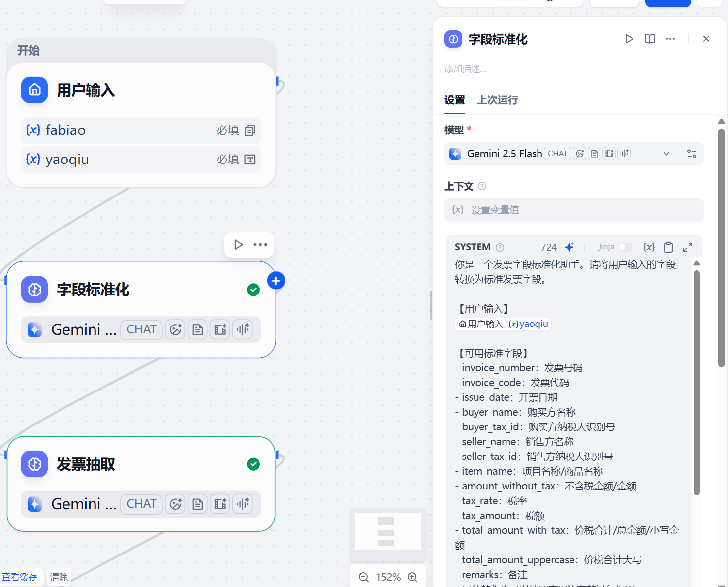Toggle the Jinja switch
The image size is (728, 587).
(x=625, y=247)
